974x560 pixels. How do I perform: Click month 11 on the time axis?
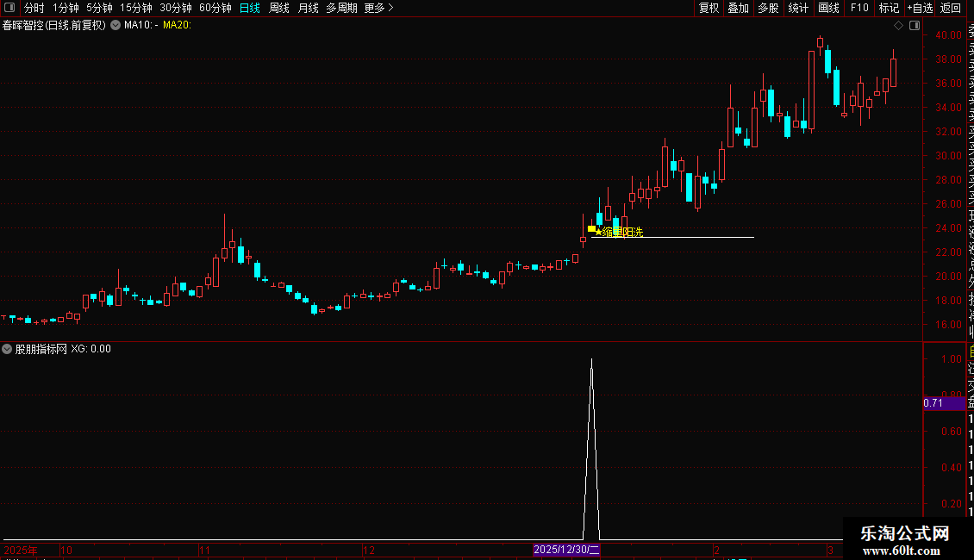(x=206, y=550)
